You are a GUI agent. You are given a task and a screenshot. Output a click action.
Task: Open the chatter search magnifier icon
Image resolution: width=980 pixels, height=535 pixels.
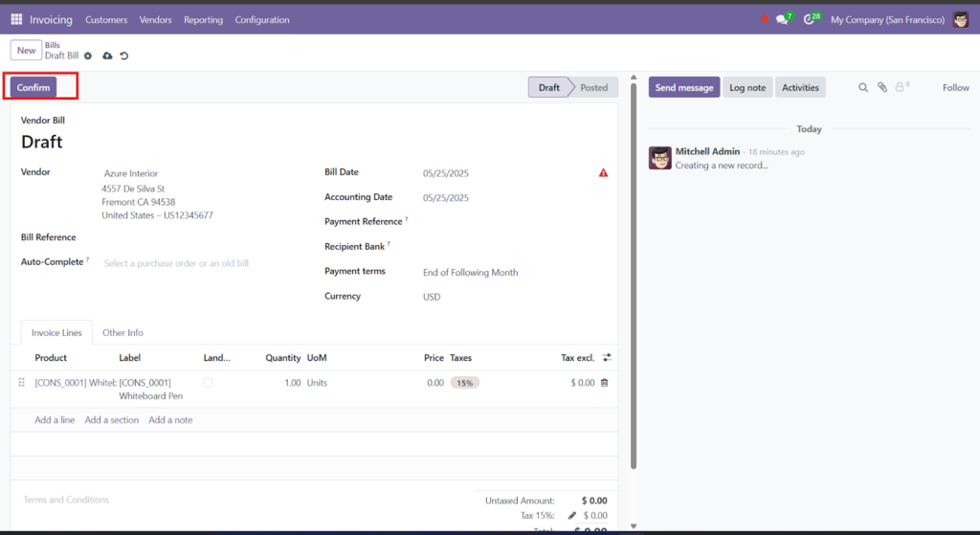[863, 87]
